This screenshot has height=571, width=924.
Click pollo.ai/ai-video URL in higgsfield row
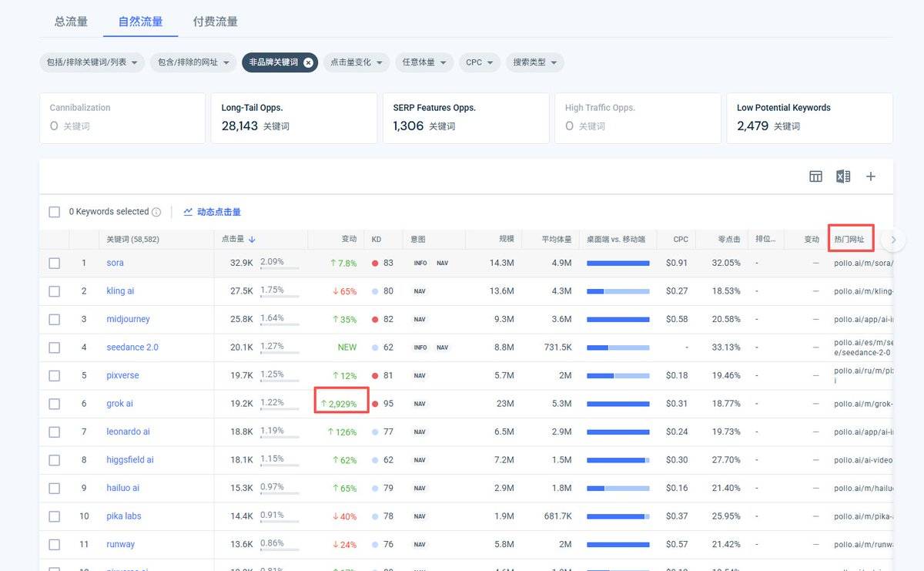coord(863,460)
